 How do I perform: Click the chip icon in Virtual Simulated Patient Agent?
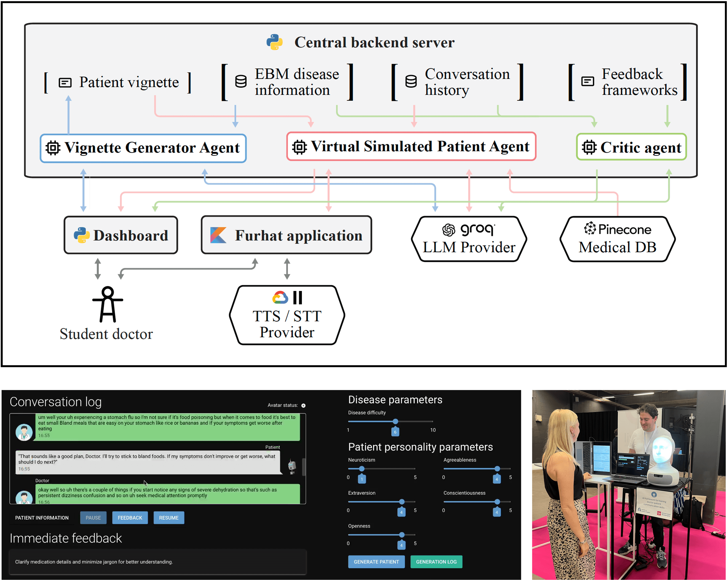tap(299, 147)
